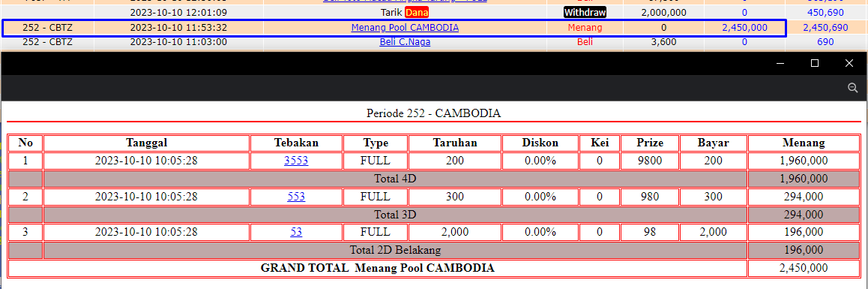Viewport: 868px width, 289px height.
Task: Open the 553 tebakan link
Action: 296,197
